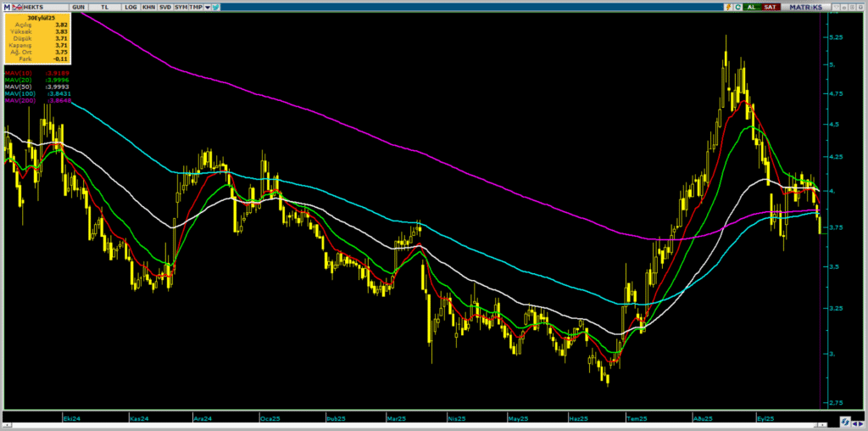868x431 pixels.
Task: Expand the toolbar down-arrow menu
Action: point(207,6)
